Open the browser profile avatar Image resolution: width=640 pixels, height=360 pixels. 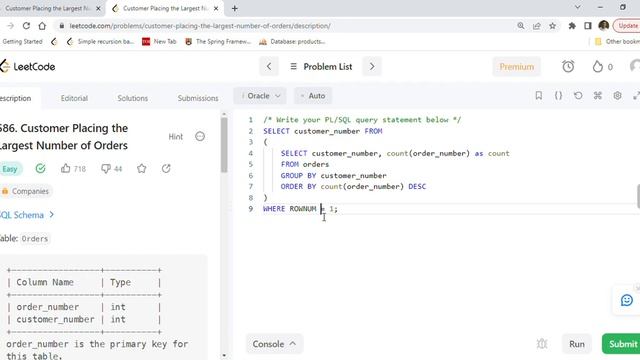coord(604,26)
